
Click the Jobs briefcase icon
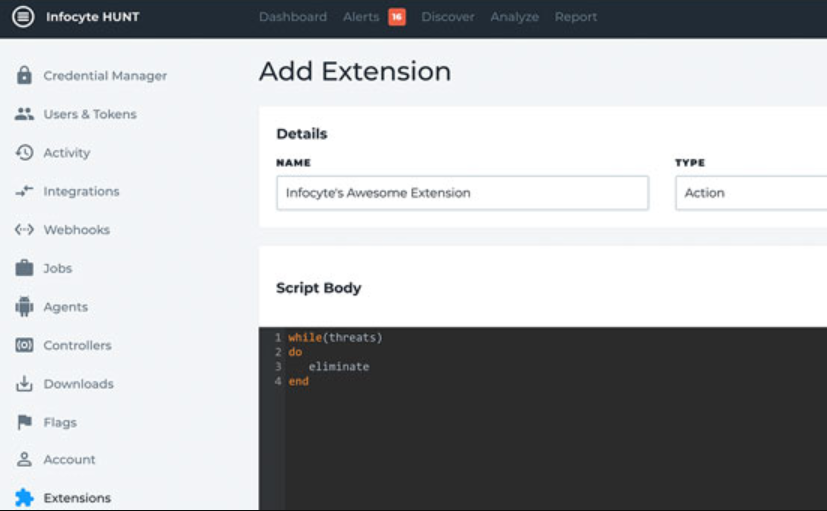[24, 268]
